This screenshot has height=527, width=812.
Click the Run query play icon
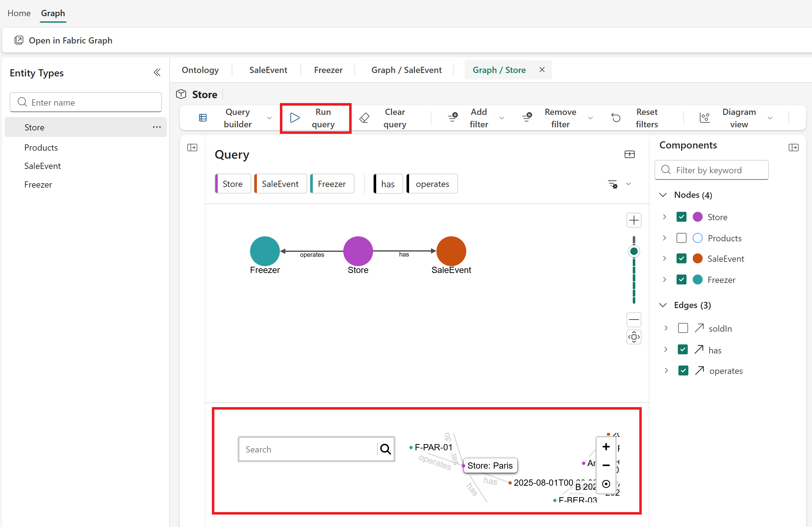[294, 118]
